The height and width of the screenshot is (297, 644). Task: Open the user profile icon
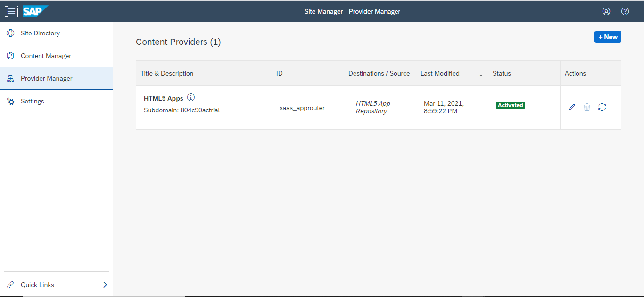click(606, 11)
